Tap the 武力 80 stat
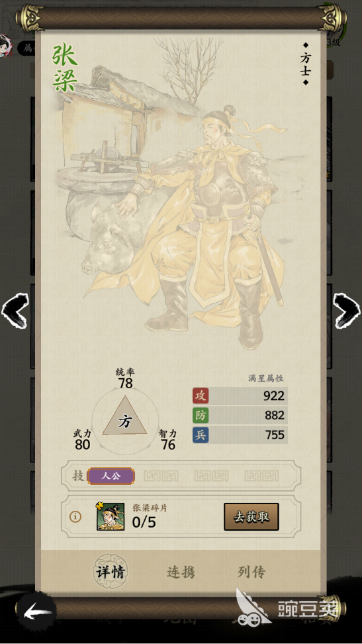The width and height of the screenshot is (362, 644). click(82, 440)
